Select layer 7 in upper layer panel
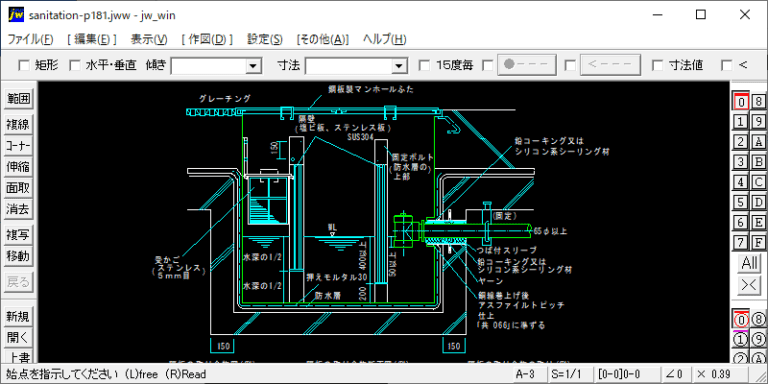 tap(741, 242)
